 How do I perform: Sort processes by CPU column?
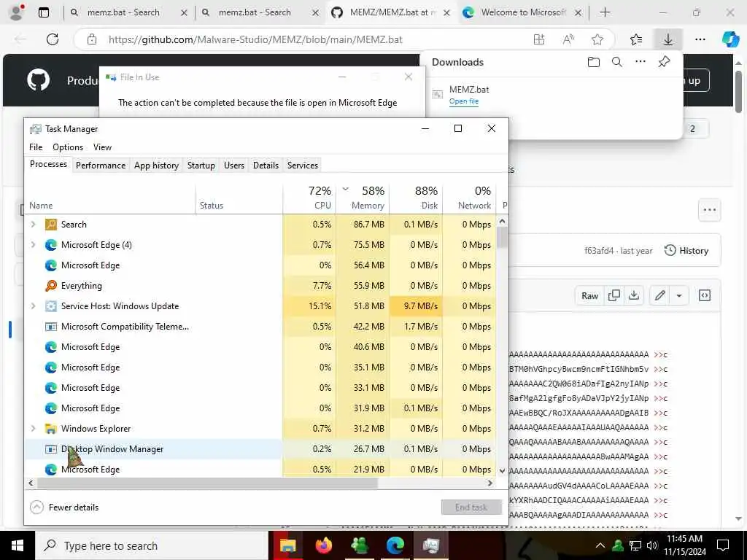coord(309,198)
